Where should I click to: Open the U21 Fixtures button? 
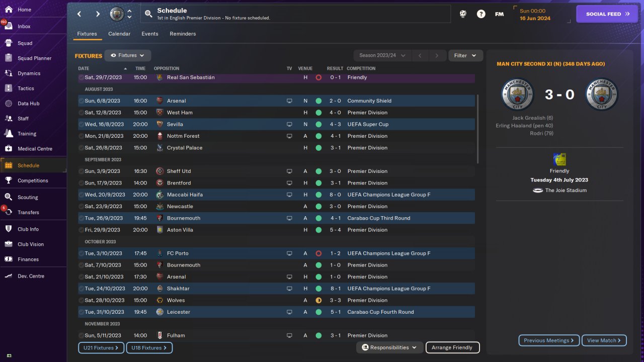[101, 347]
